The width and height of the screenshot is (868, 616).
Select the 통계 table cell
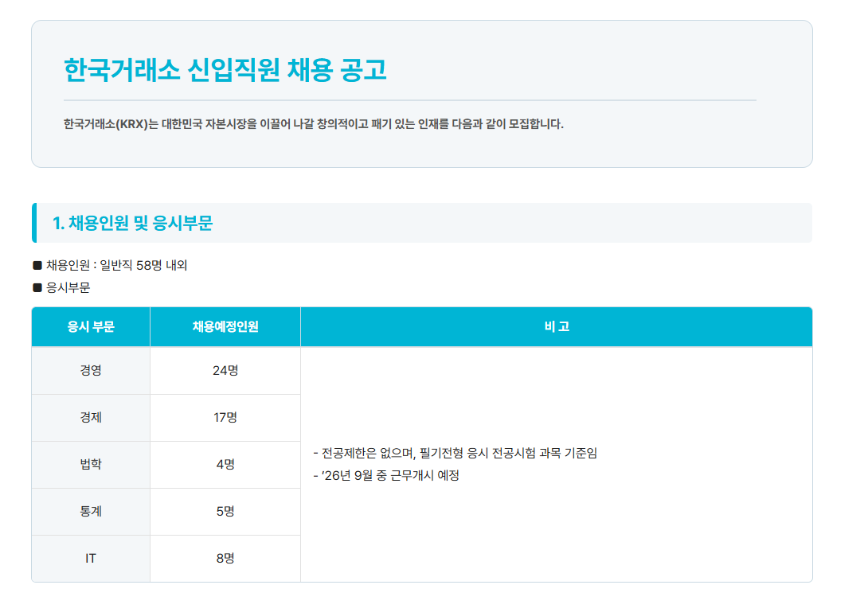click(91, 512)
